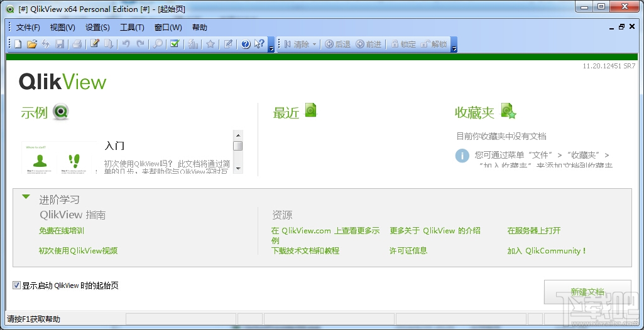644x330 pixels.
Task: Click the 示例 QlikView logo icon
Action: [61, 112]
